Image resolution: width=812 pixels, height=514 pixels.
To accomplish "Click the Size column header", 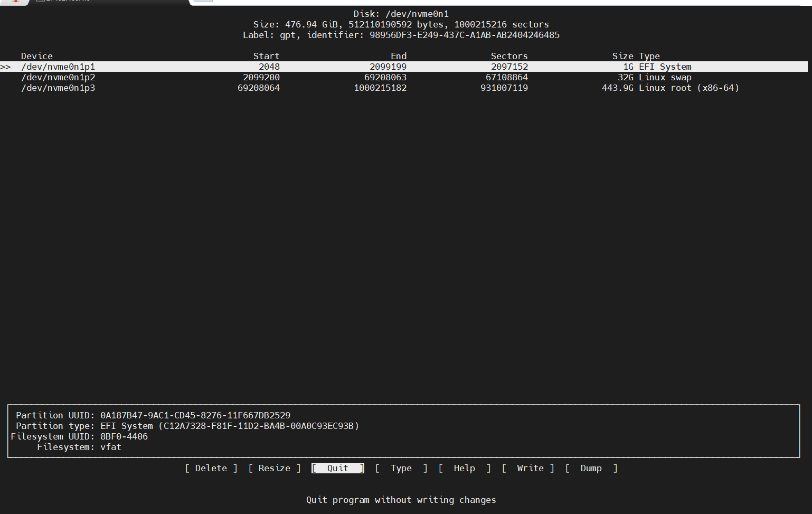I will pyautogui.click(x=623, y=56).
